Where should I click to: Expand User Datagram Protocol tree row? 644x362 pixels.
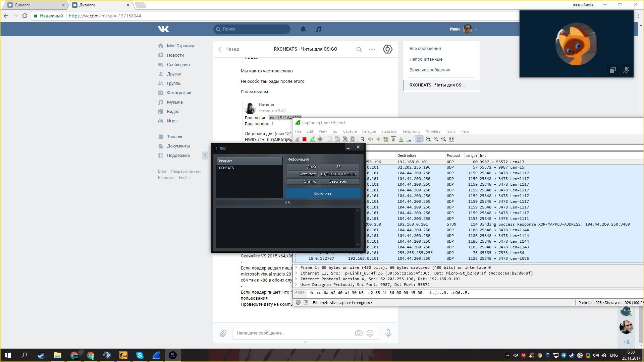[296, 285]
